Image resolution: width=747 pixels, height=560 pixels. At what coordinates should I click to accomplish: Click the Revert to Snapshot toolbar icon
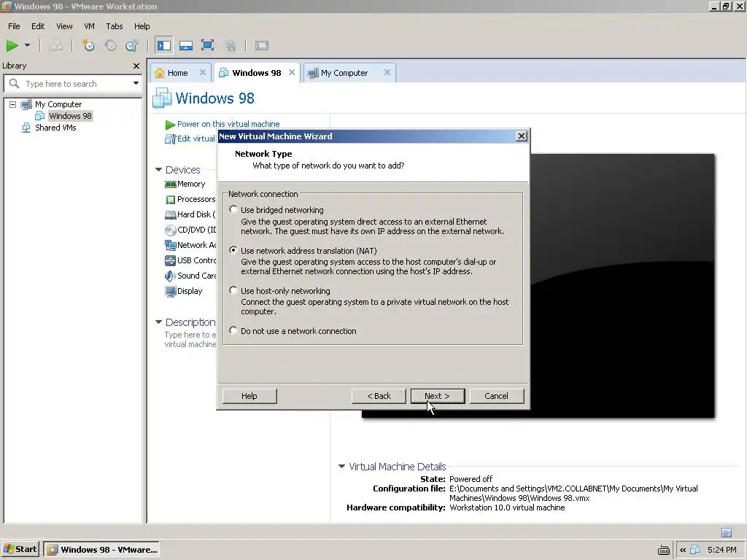tap(111, 46)
